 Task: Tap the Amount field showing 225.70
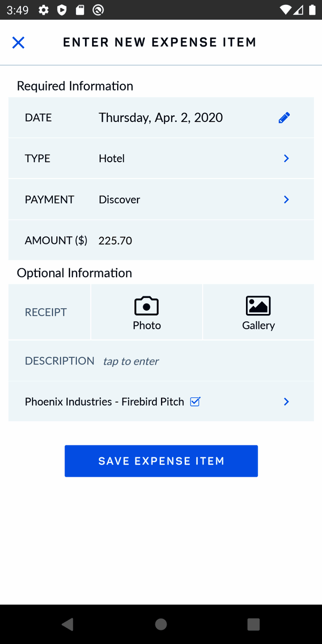(115, 241)
